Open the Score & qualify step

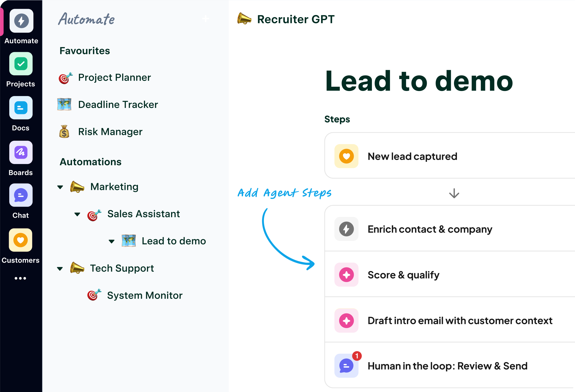[x=403, y=275]
